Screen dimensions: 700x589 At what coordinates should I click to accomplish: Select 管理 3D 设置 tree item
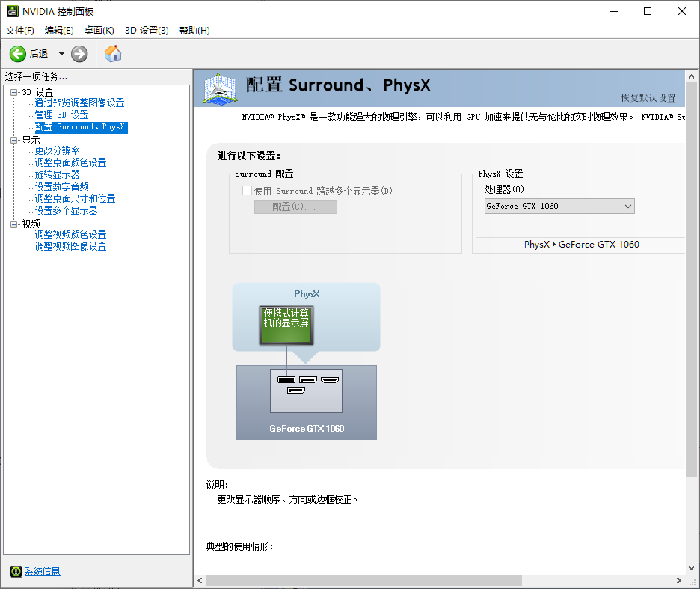[x=61, y=115]
